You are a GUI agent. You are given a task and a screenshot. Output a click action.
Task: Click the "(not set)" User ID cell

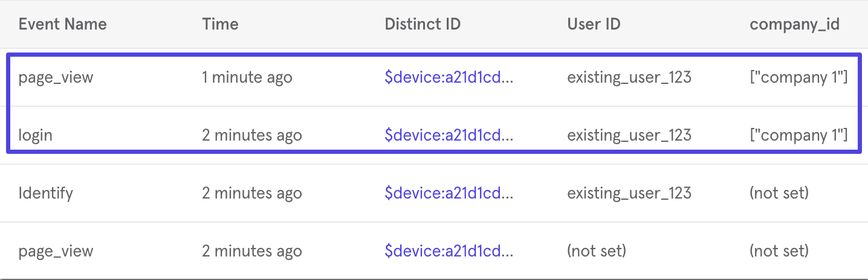click(x=597, y=251)
